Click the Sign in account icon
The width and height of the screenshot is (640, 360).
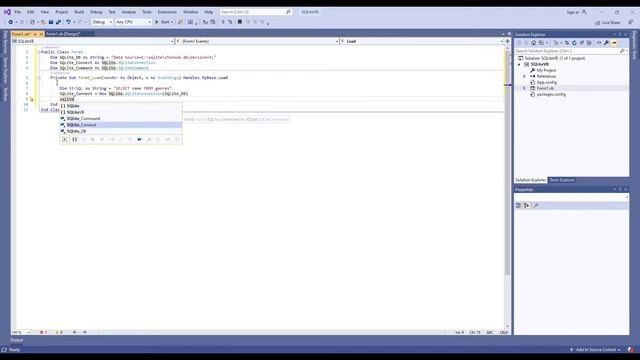[x=584, y=12]
